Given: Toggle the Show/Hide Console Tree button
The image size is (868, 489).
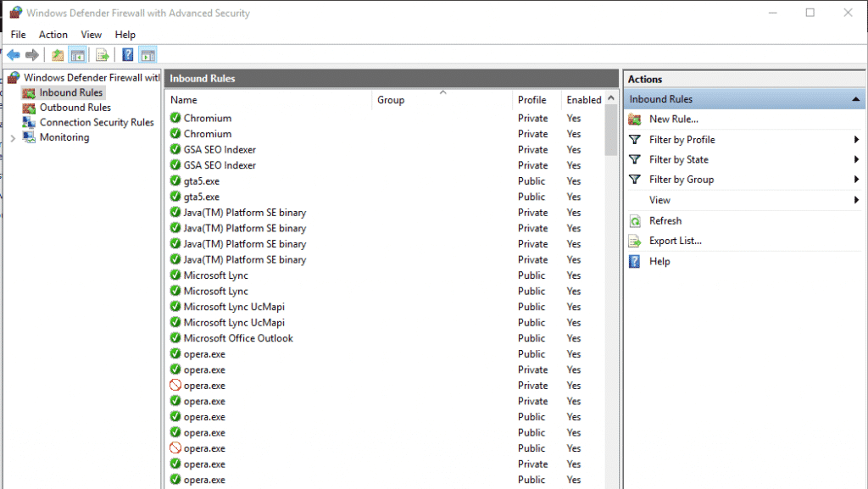Looking at the screenshot, I should click(x=78, y=55).
